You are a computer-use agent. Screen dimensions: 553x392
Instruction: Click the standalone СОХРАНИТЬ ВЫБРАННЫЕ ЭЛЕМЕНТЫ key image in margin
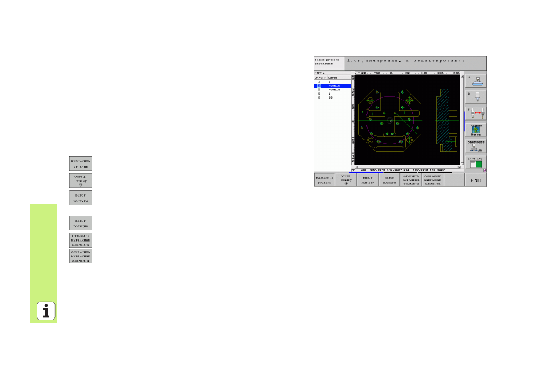point(81,256)
